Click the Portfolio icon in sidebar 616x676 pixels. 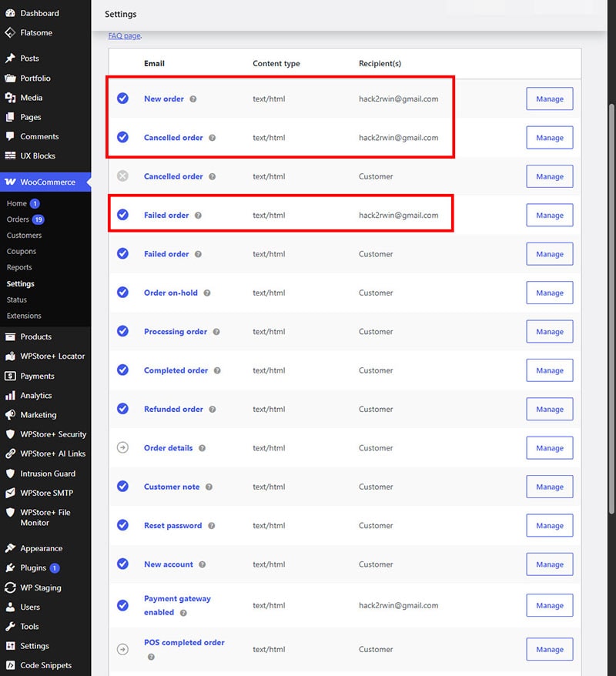[10, 78]
